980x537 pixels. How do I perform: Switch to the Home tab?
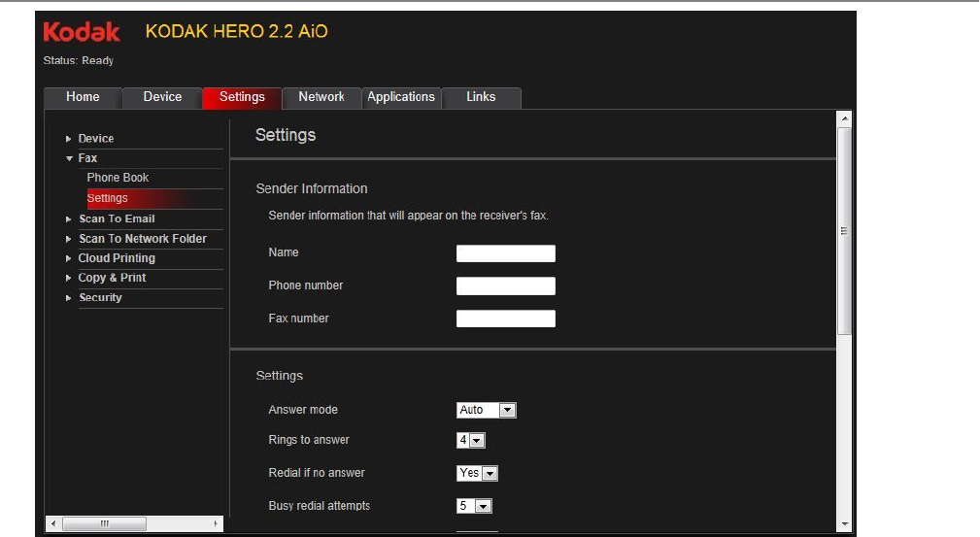click(83, 97)
